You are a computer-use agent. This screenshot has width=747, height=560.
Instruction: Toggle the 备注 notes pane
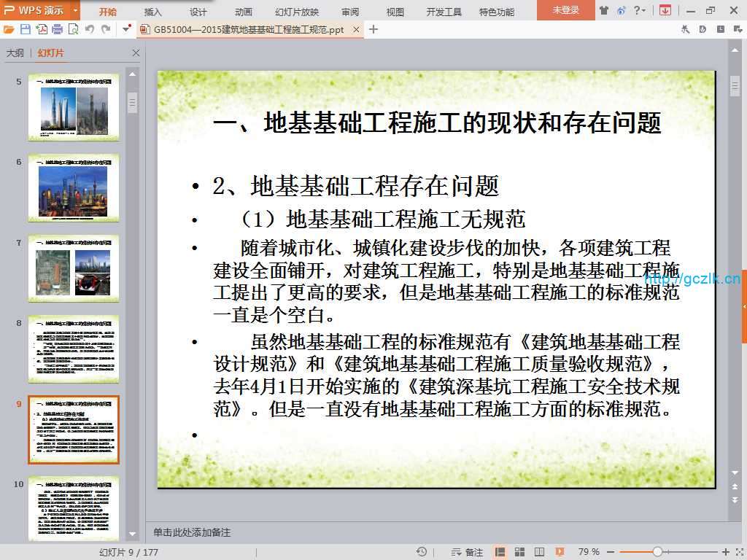(468, 552)
